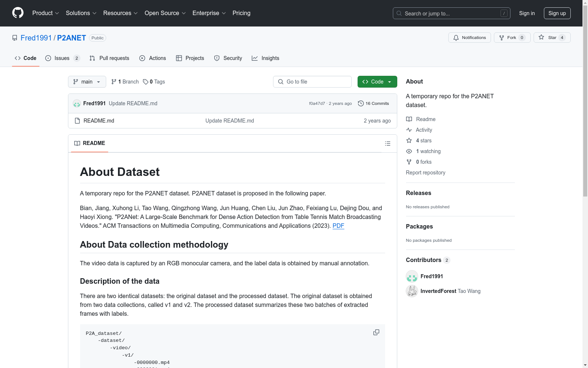Open the P2ANET repository link
The height and width of the screenshot is (368, 588).
[72, 38]
